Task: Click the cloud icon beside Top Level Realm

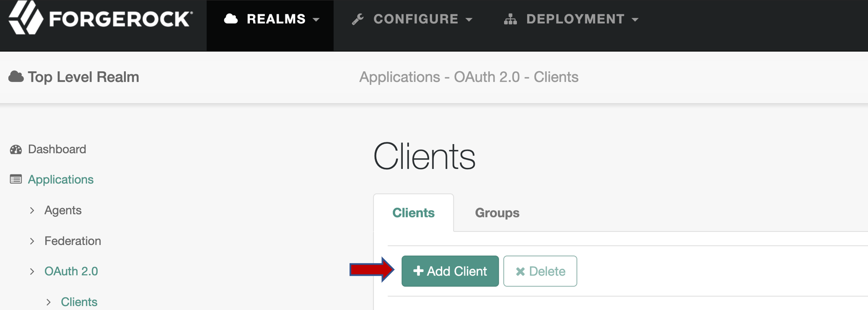Action: pyautogui.click(x=16, y=77)
